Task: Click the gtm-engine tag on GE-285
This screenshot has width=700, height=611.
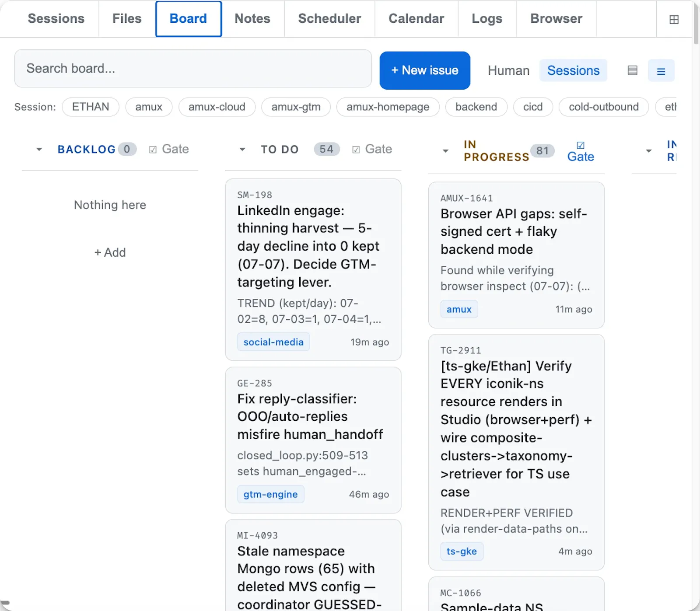Action: click(270, 494)
